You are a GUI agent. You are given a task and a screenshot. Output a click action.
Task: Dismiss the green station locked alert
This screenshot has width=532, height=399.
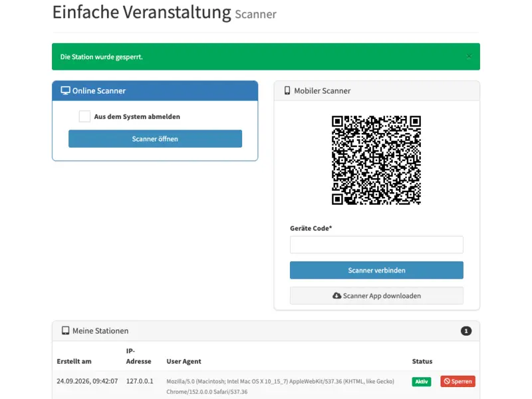[x=469, y=57]
